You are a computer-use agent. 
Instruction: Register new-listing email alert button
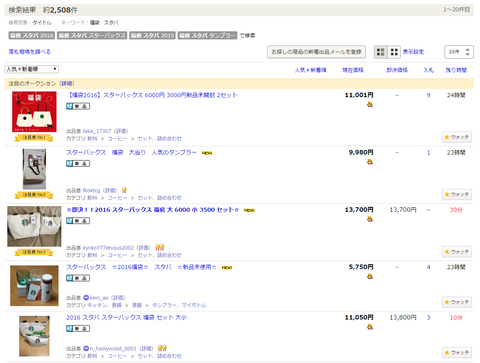[x=316, y=52]
